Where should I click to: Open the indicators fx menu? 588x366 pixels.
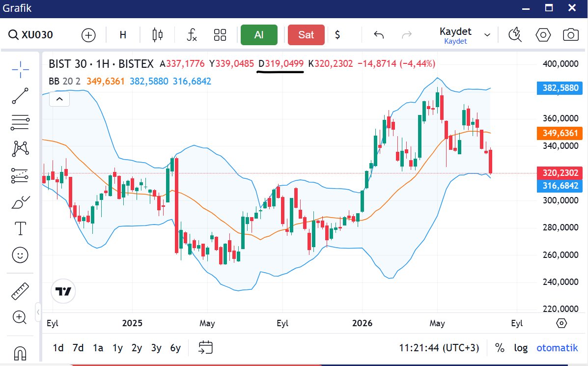click(192, 35)
